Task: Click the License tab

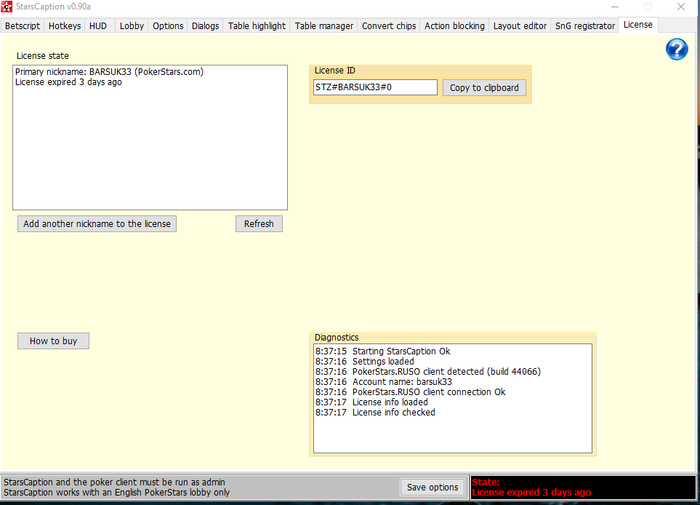Action: click(x=638, y=25)
